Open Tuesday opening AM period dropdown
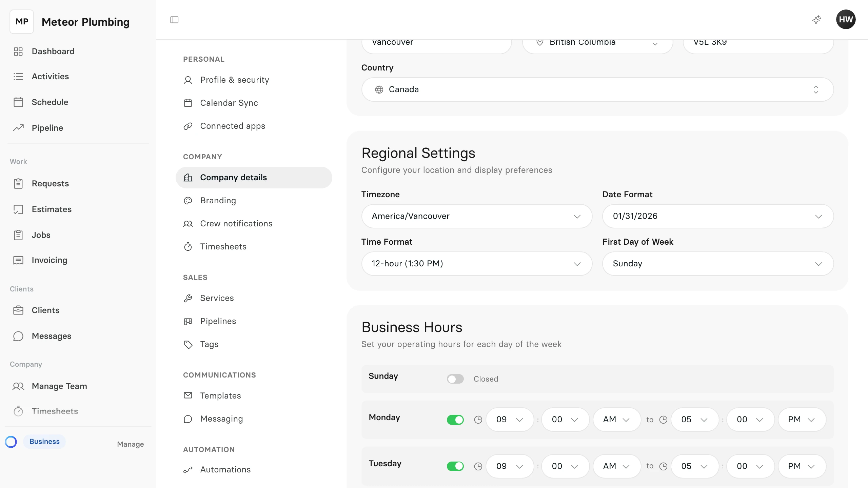868x488 pixels. pos(617,466)
